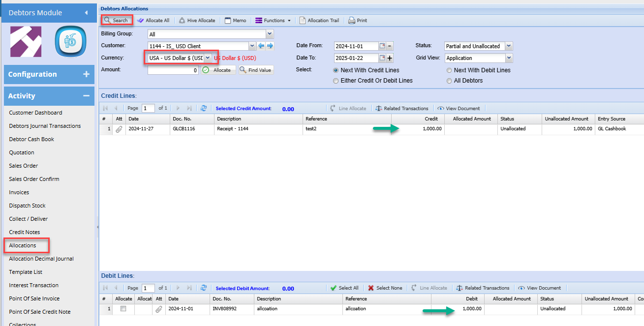This screenshot has height=326, width=644.
Task: Open the Allocation Trail document
Action: (x=319, y=20)
